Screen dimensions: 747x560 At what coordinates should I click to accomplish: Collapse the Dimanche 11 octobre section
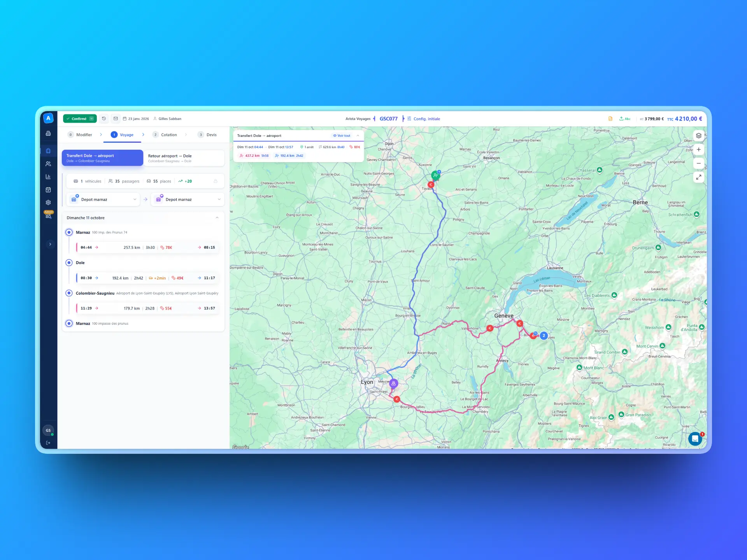click(x=217, y=218)
